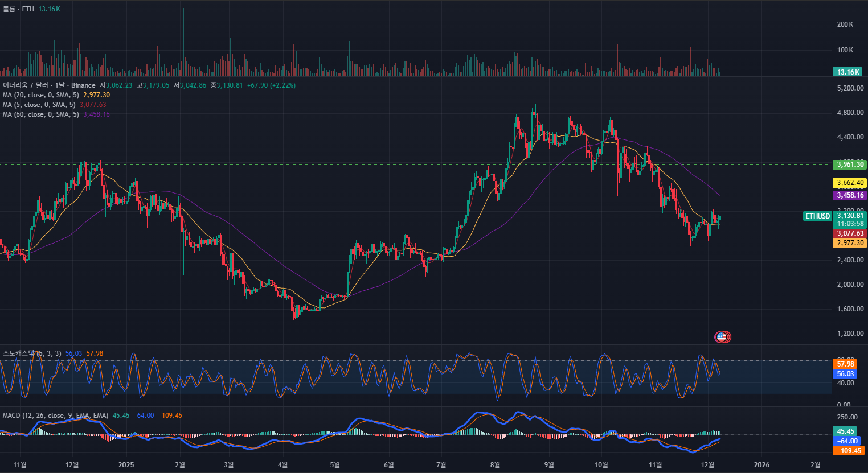This screenshot has height=473, width=868.
Task: Click the 8월 label on time axis
Action: [495, 465]
